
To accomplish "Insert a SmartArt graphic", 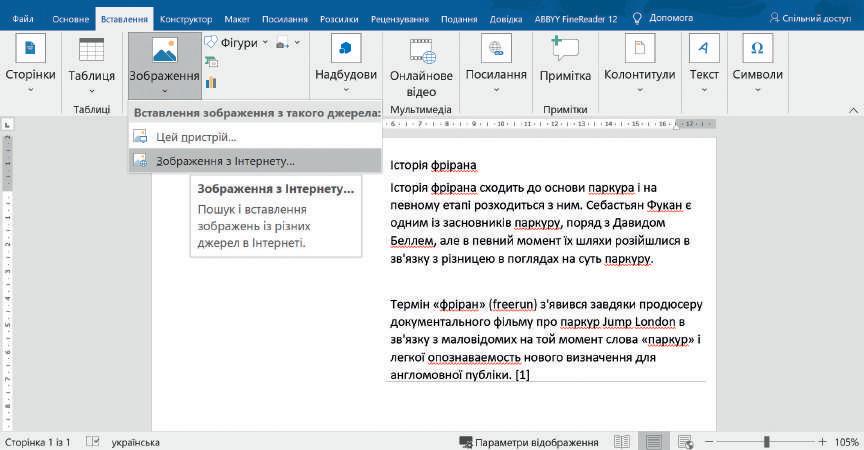I will click(212, 62).
